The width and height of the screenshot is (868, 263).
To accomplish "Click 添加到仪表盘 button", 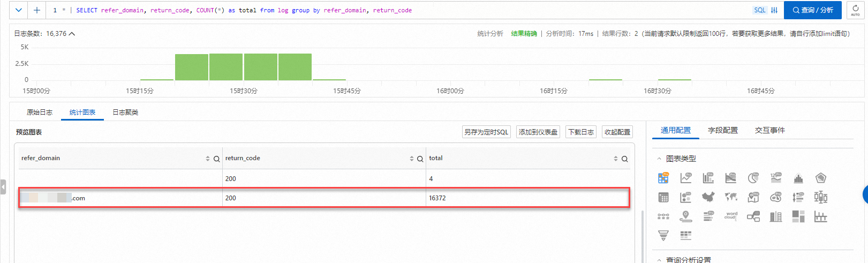I will tap(538, 132).
